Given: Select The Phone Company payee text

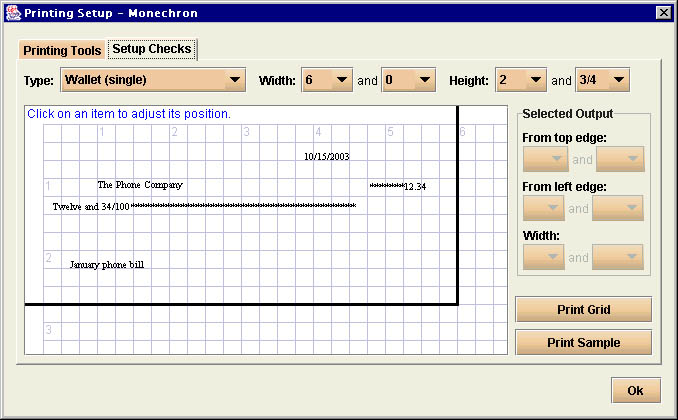Looking at the screenshot, I should click(140, 185).
